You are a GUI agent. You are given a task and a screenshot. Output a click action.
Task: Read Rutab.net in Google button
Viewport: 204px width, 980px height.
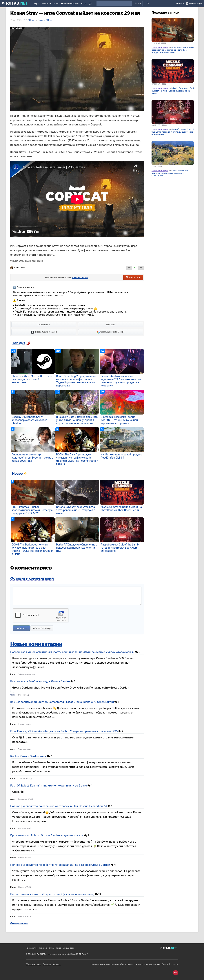click(x=110, y=332)
